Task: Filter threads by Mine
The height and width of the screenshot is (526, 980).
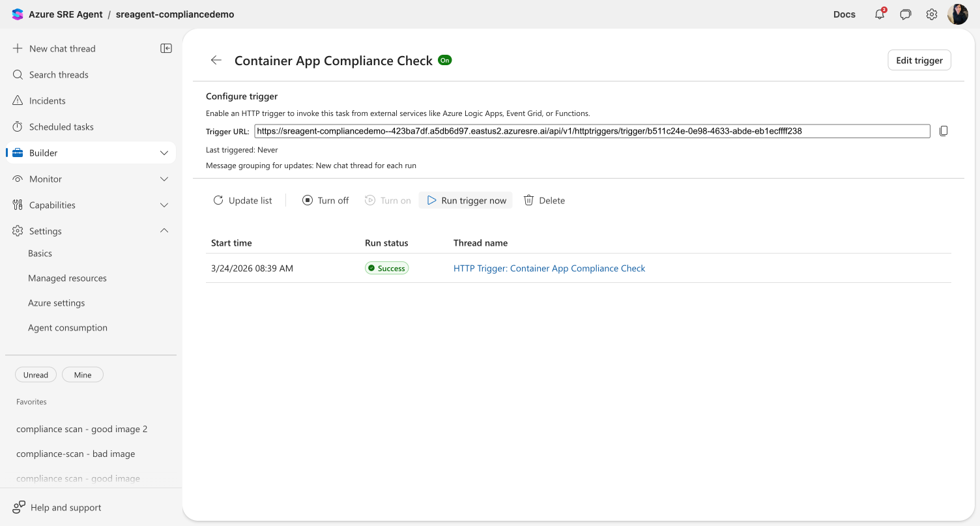Action: [x=83, y=375]
